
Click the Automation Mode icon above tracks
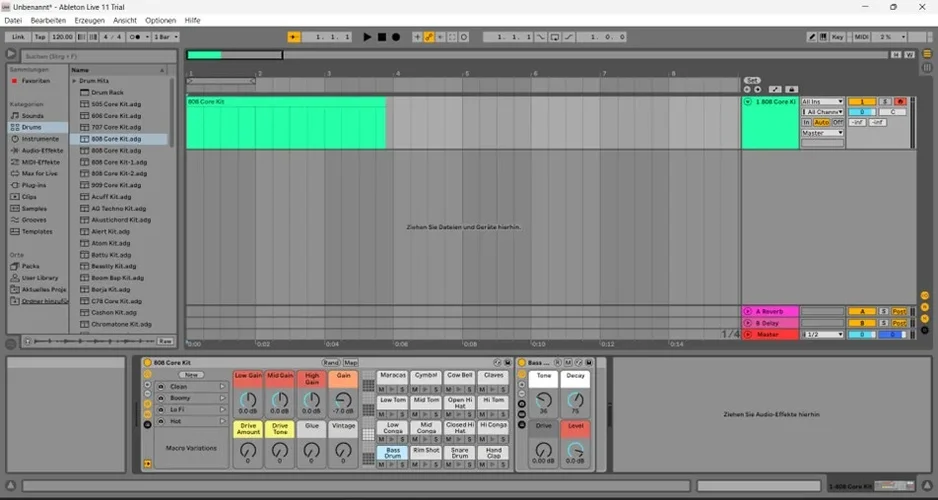coord(775,90)
